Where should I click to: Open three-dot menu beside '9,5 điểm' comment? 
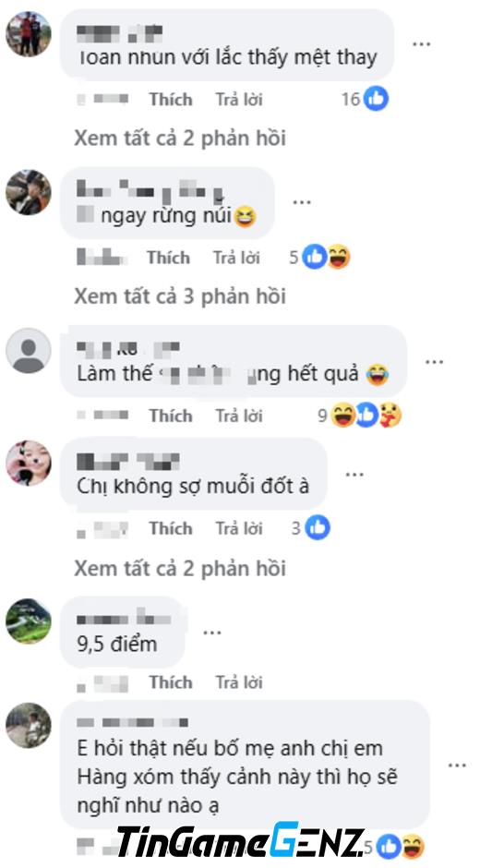click(x=212, y=633)
